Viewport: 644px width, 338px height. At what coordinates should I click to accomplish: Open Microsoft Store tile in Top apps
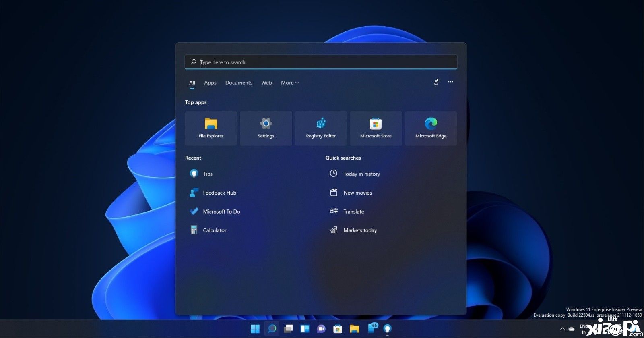(x=376, y=129)
